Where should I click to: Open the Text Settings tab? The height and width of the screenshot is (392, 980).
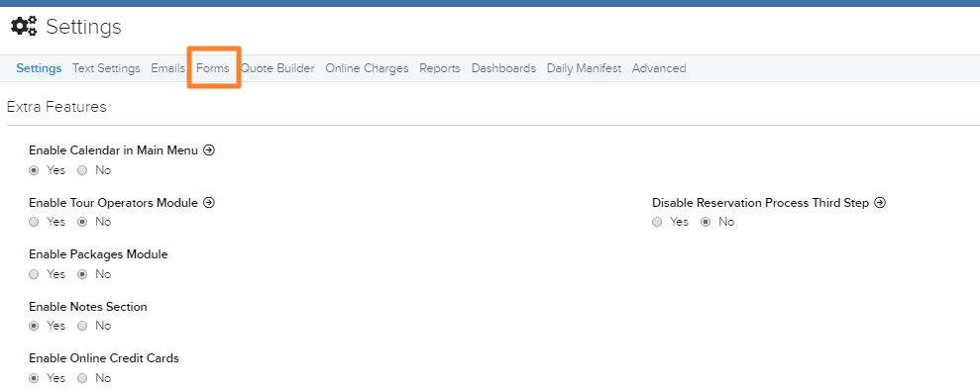[106, 68]
